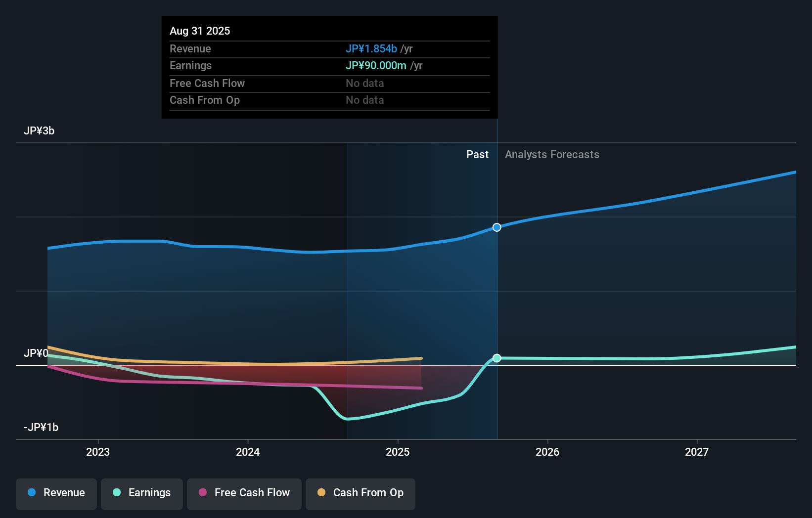
Task: Click the teal Earnings line at its lowest dip
Action: point(346,419)
